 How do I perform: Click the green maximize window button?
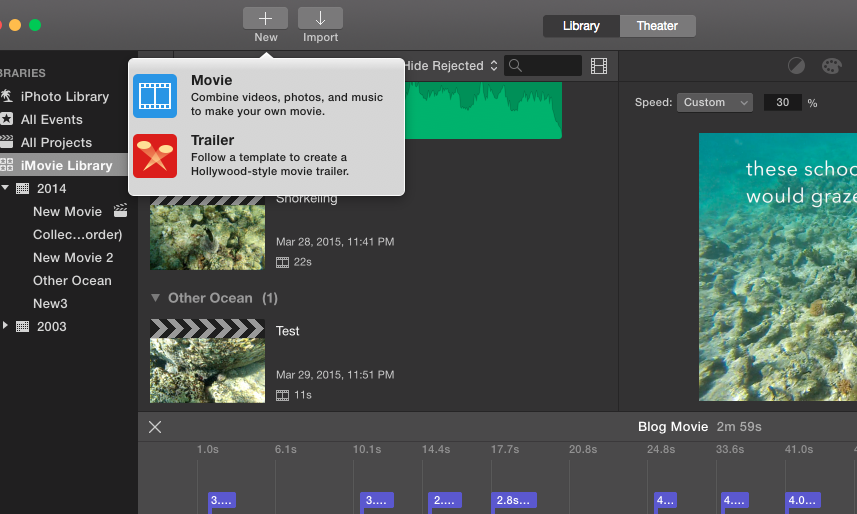(34, 25)
